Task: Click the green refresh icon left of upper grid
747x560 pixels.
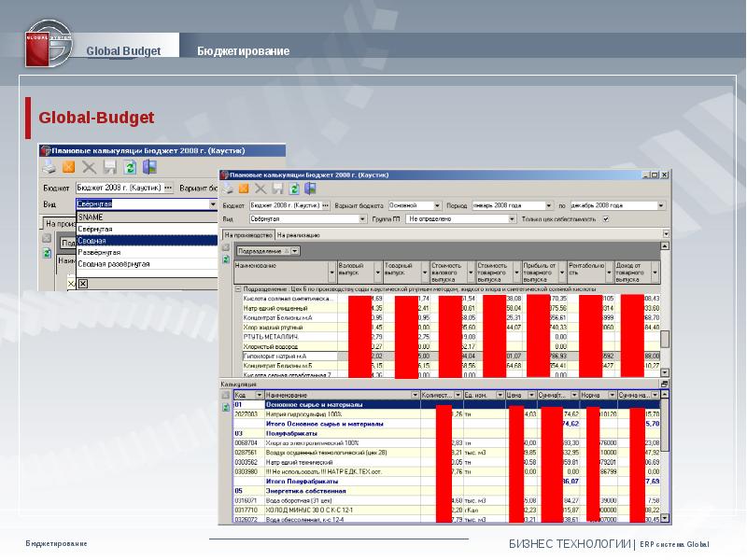Action: tap(226, 259)
